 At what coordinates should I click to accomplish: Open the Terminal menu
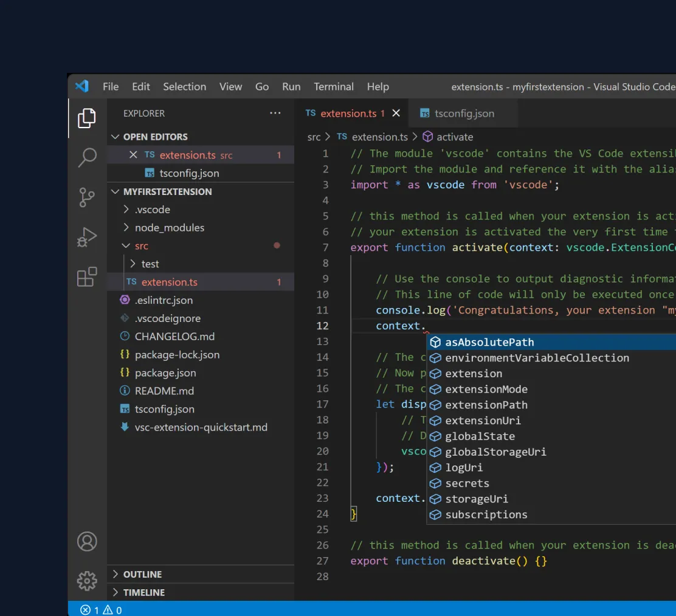tap(334, 87)
